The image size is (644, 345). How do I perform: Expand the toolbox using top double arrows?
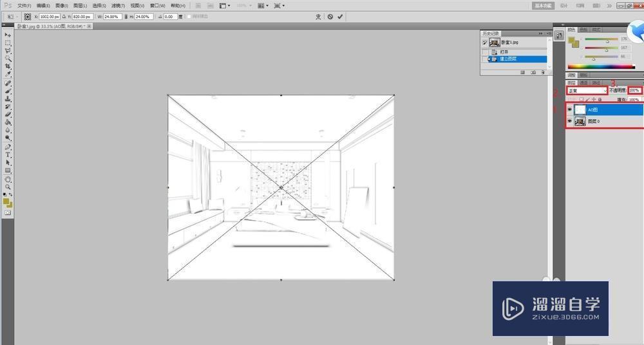[4, 25]
